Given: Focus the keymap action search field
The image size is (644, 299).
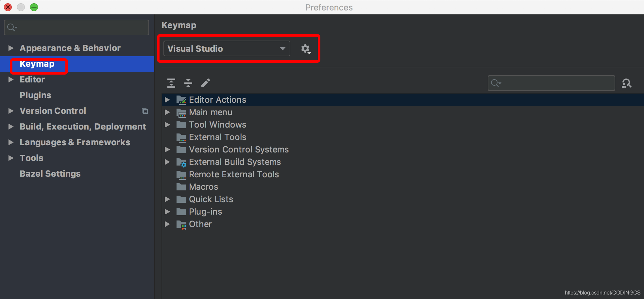Looking at the screenshot, I should pos(551,83).
